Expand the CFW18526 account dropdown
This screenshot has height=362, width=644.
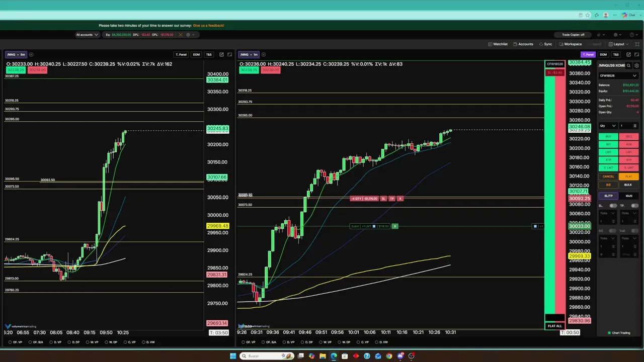[x=618, y=75]
